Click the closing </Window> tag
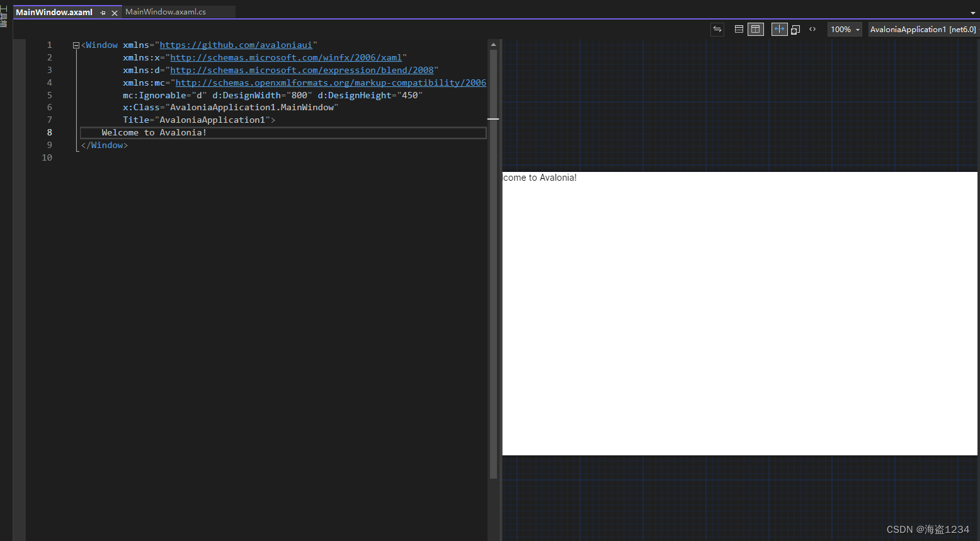The height and width of the screenshot is (541, 980). pyautogui.click(x=105, y=145)
